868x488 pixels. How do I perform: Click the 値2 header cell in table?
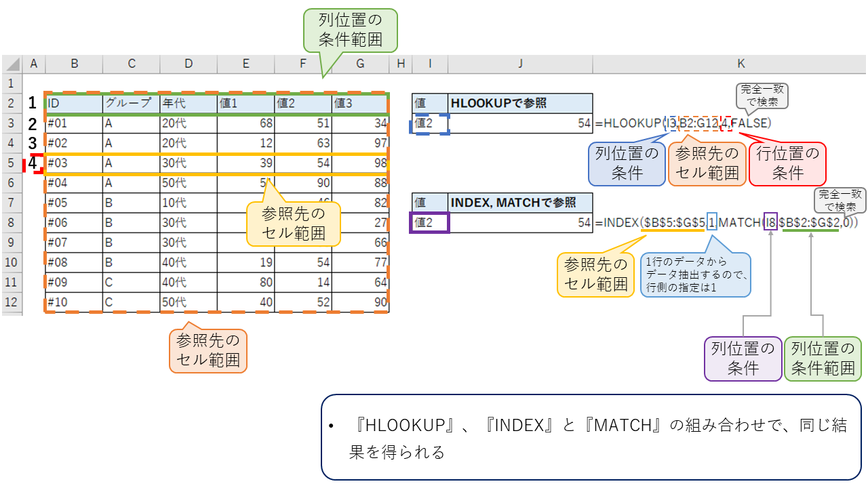pyautogui.click(x=303, y=103)
